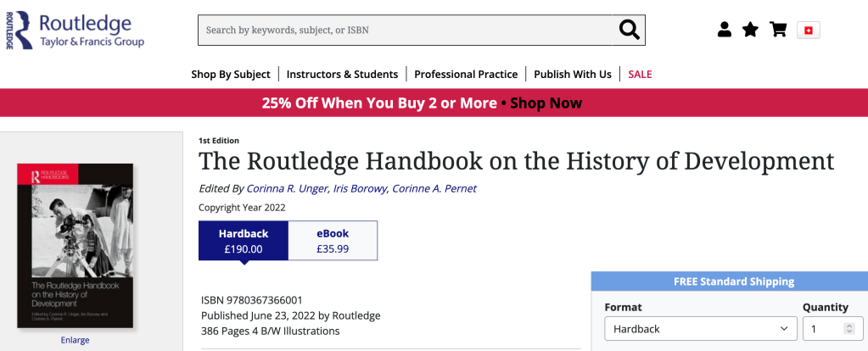Open the user account icon

tap(724, 30)
